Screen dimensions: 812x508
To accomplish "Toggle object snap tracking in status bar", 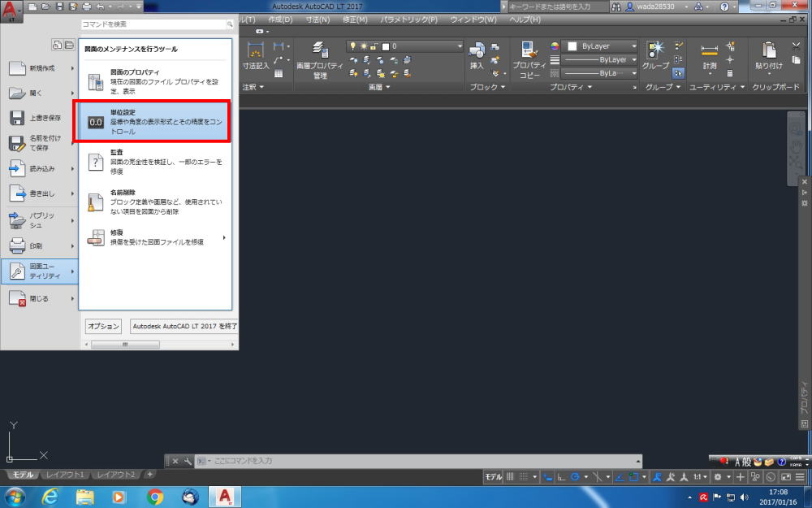I will 620,477.
